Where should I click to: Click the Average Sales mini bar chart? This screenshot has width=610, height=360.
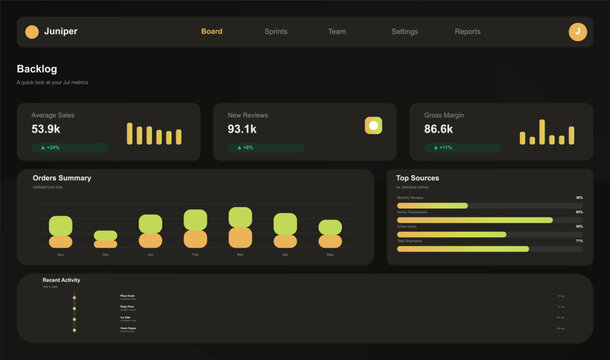[x=154, y=133]
